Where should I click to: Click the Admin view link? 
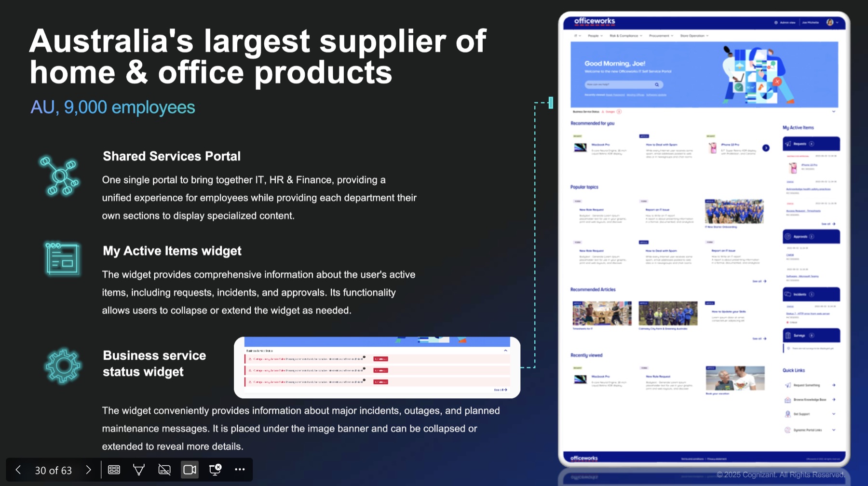click(785, 23)
